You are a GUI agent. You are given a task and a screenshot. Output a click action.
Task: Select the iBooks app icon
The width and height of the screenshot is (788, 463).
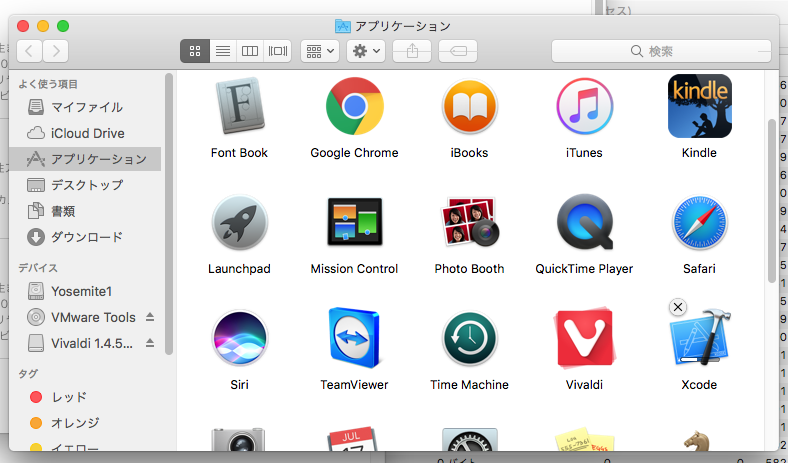tap(469, 106)
